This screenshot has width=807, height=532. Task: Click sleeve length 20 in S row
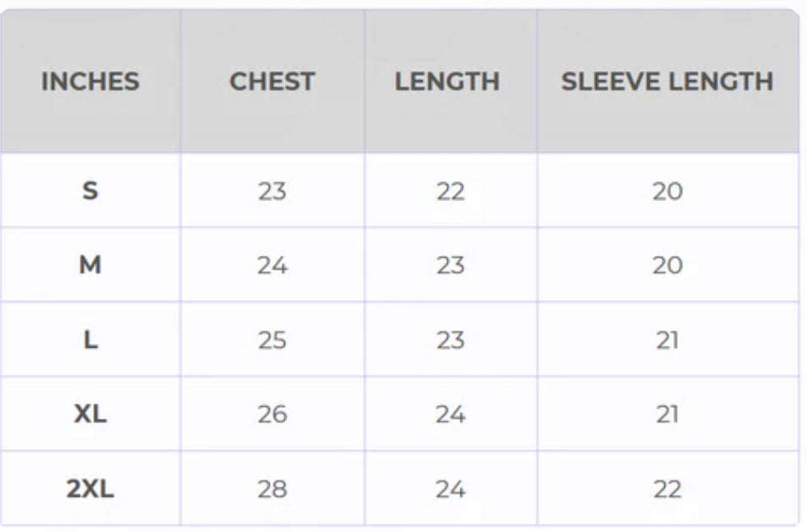pos(667,191)
